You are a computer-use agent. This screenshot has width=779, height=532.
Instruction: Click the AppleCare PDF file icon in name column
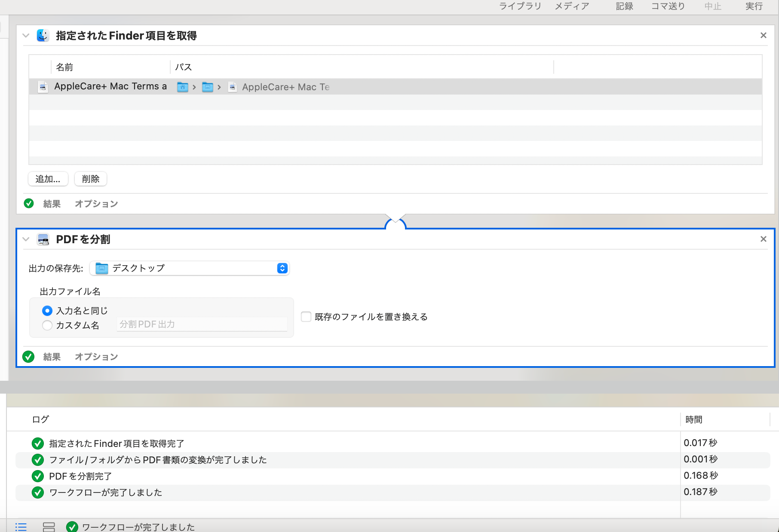pyautogui.click(x=43, y=87)
